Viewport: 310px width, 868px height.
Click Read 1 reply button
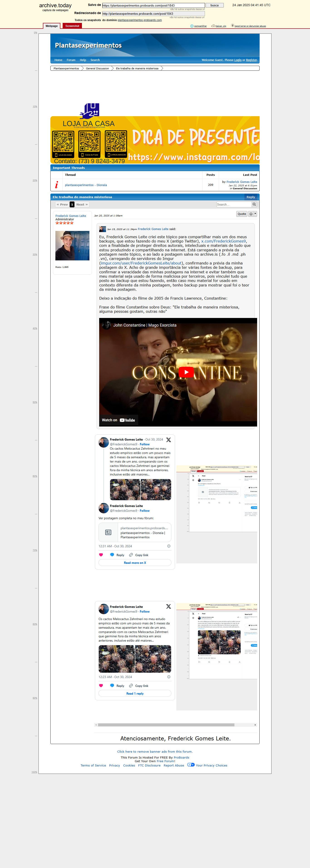(x=135, y=693)
